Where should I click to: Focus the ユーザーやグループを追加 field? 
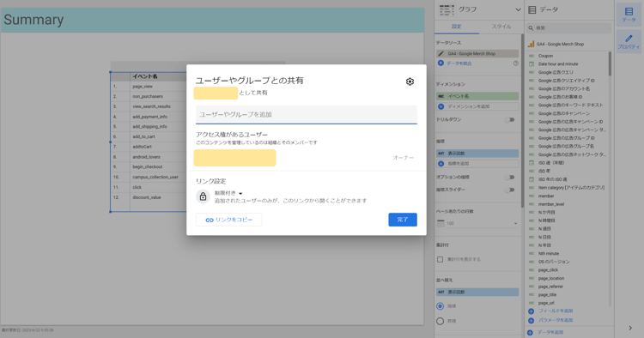tap(307, 114)
